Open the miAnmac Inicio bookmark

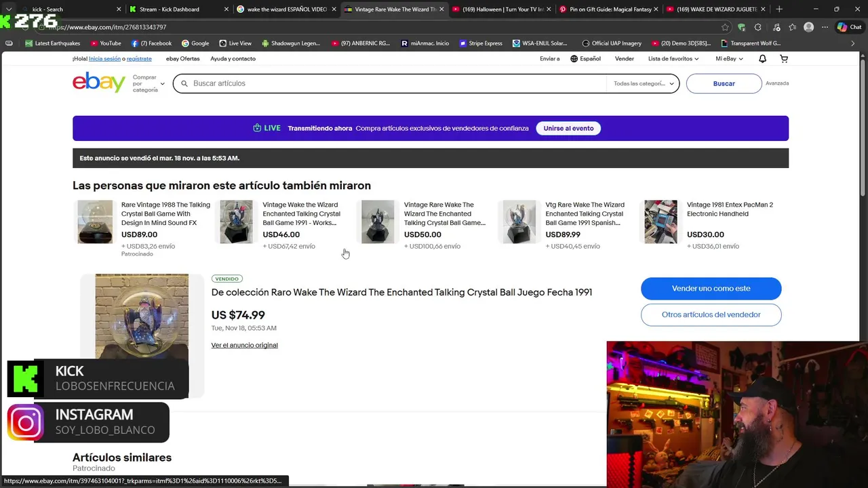pyautogui.click(x=425, y=43)
